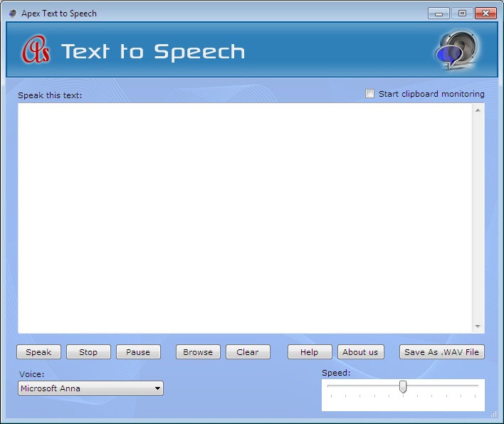This screenshot has width=504, height=424.
Task: Click the Speed slider thumb
Action: [403, 386]
